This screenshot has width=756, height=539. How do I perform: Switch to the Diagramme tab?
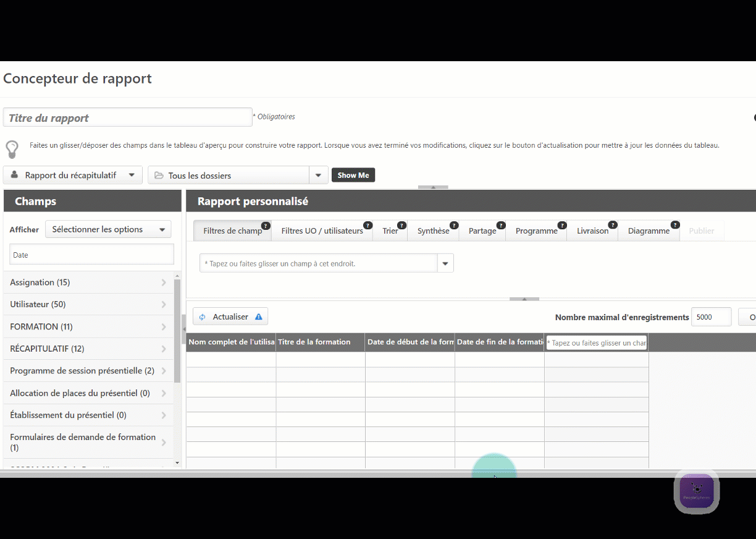coord(649,231)
